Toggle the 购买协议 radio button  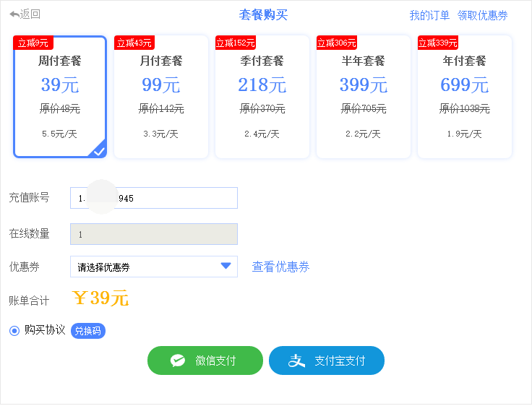(x=14, y=330)
